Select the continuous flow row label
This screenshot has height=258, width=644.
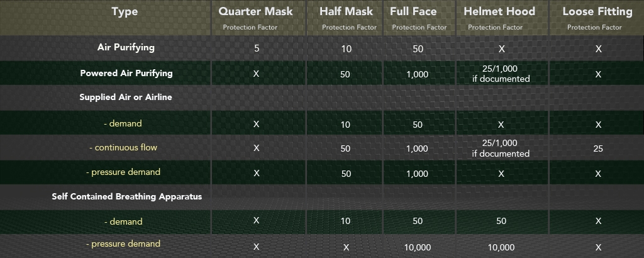(x=123, y=147)
